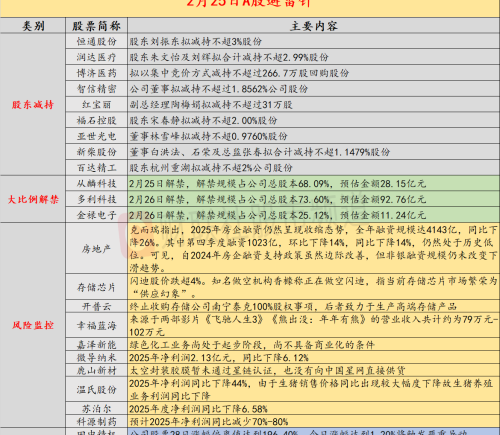500x435 pixels.
Task: Click stock name 幸福蓝海
Action: (96, 325)
